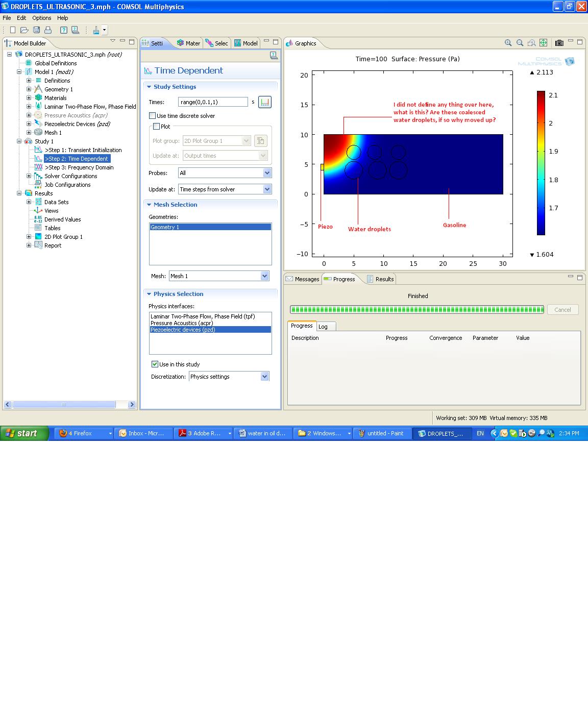Select Pressure Acoustics (acpr) in physics list
The height and width of the screenshot is (717, 588).
(x=182, y=323)
